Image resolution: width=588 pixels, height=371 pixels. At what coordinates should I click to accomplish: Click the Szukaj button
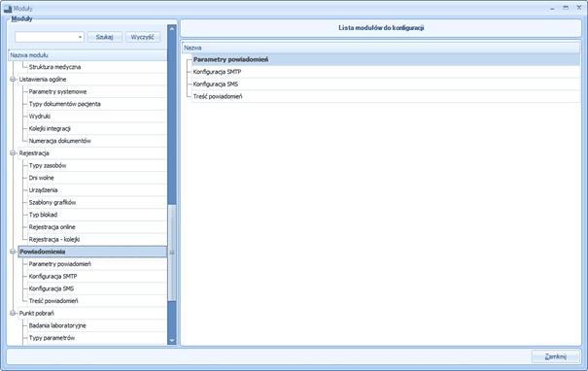pos(104,37)
